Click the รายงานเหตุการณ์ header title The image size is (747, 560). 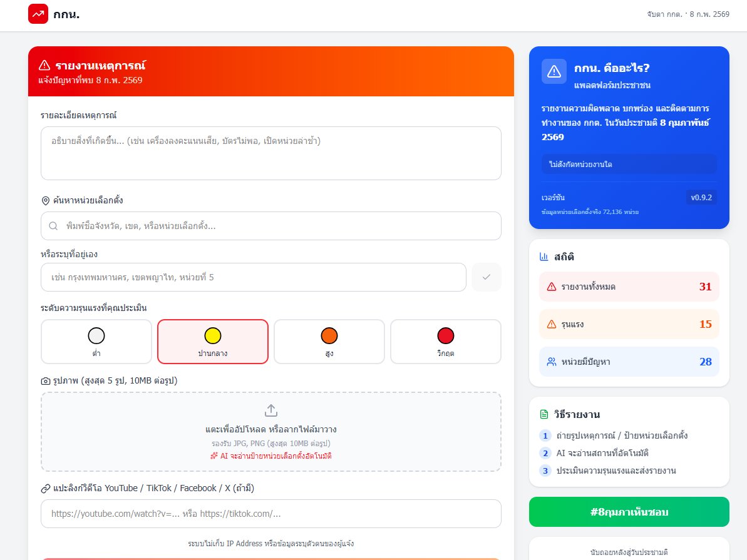pyautogui.click(x=101, y=65)
